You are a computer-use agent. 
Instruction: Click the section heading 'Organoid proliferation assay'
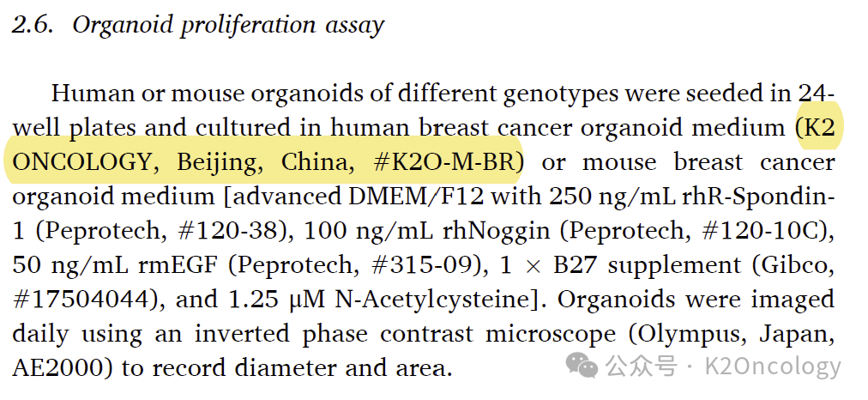[228, 26]
